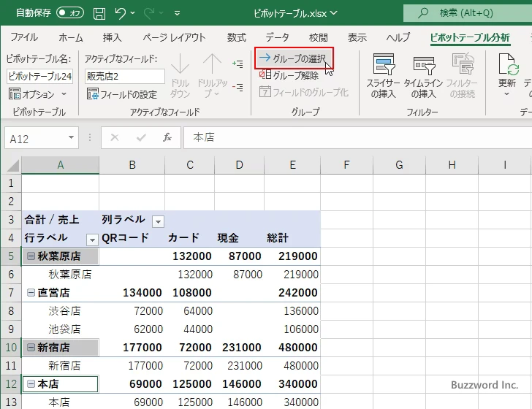
Task: Click グループの選択 button
Action: pyautogui.click(x=294, y=58)
